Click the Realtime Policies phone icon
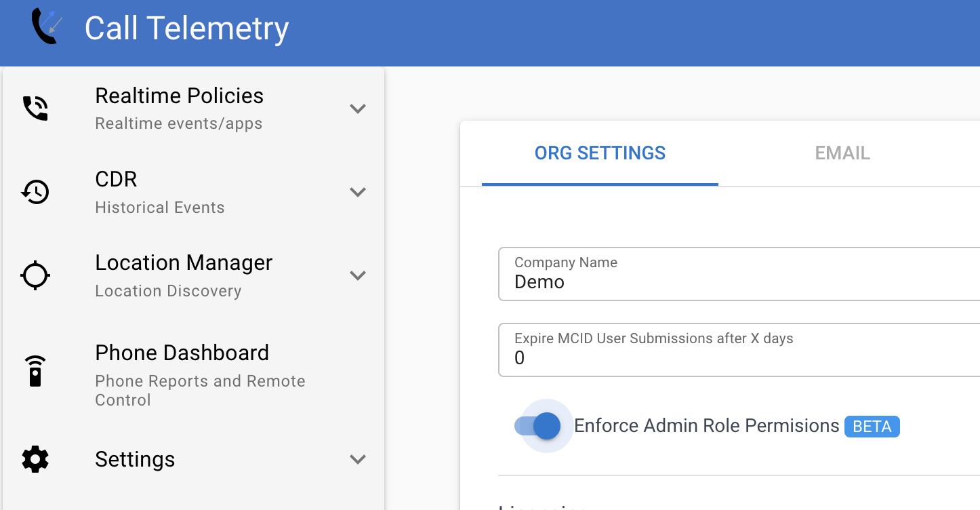980x510 pixels. tap(35, 109)
